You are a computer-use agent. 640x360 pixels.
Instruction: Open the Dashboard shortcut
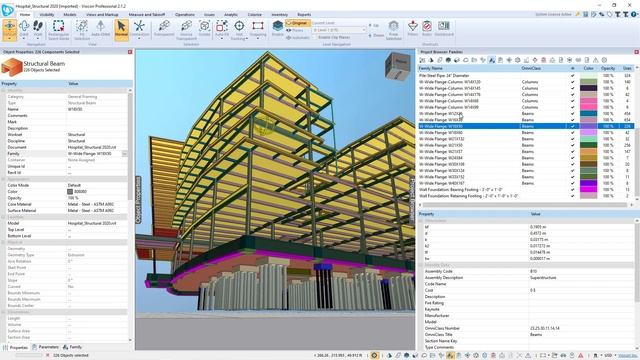click(x=444, y=29)
